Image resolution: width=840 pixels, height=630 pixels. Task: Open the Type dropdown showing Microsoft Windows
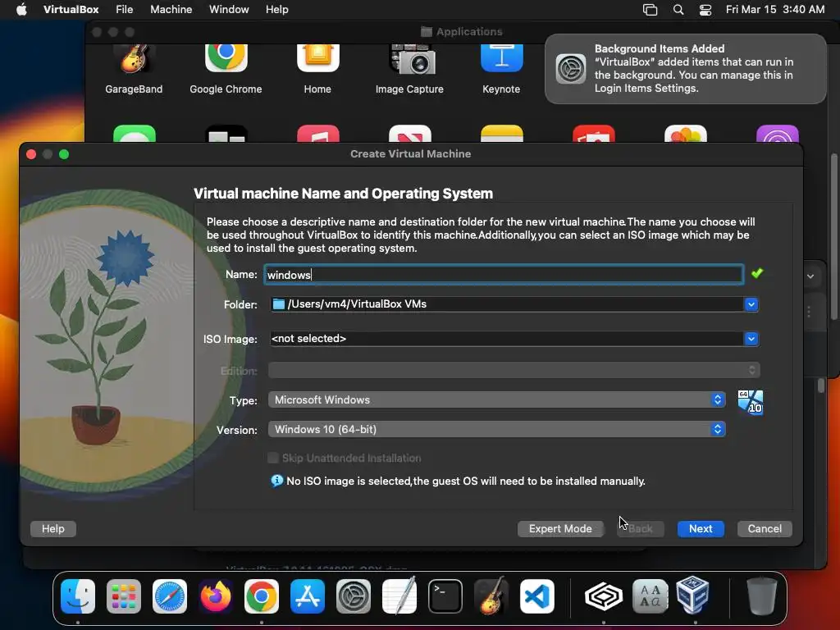click(x=496, y=399)
